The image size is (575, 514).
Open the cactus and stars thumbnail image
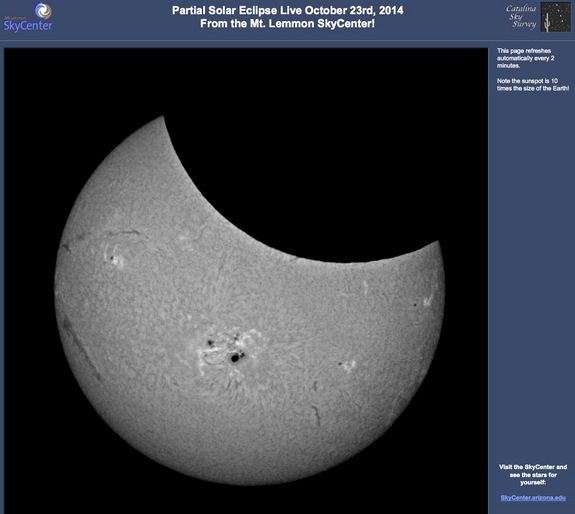point(556,17)
